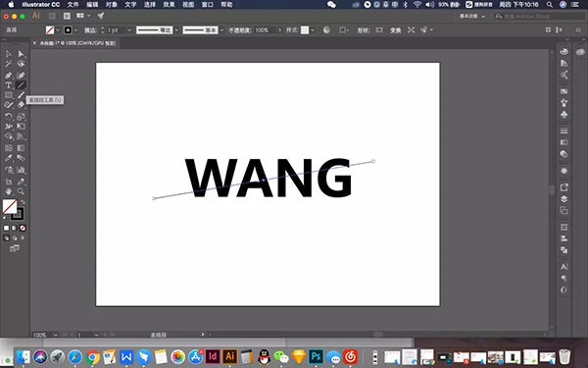The height and width of the screenshot is (368, 588).
Task: Expand the opacity slider arrow
Action: pos(279,30)
